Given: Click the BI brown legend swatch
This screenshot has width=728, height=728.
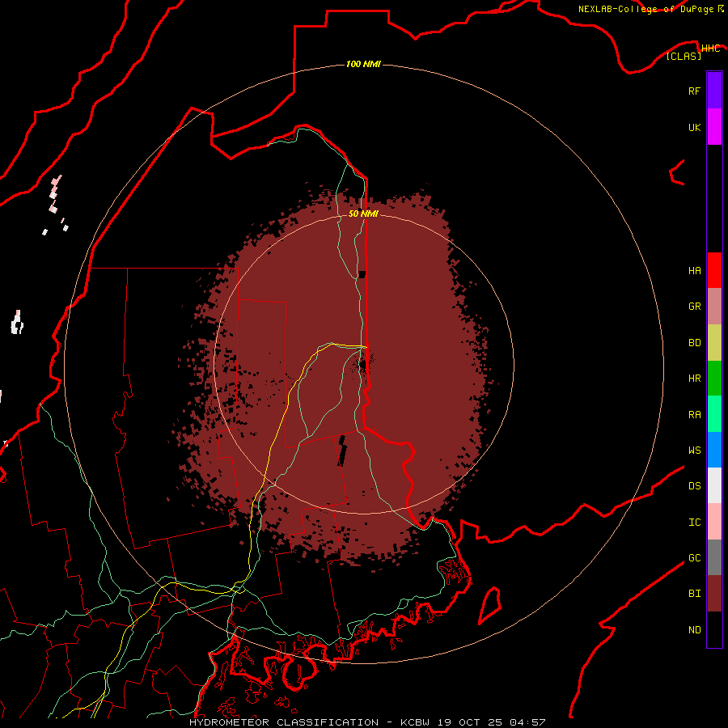Looking at the screenshot, I should (714, 594).
